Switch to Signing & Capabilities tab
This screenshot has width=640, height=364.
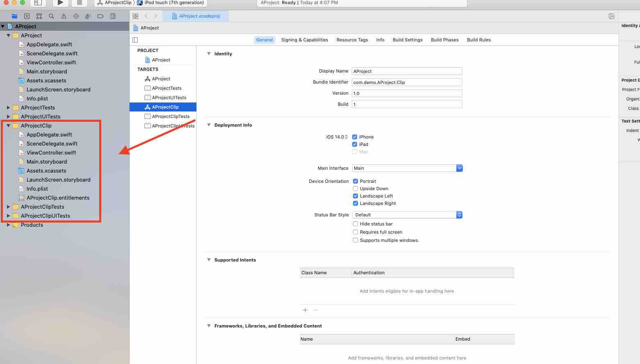click(x=305, y=40)
